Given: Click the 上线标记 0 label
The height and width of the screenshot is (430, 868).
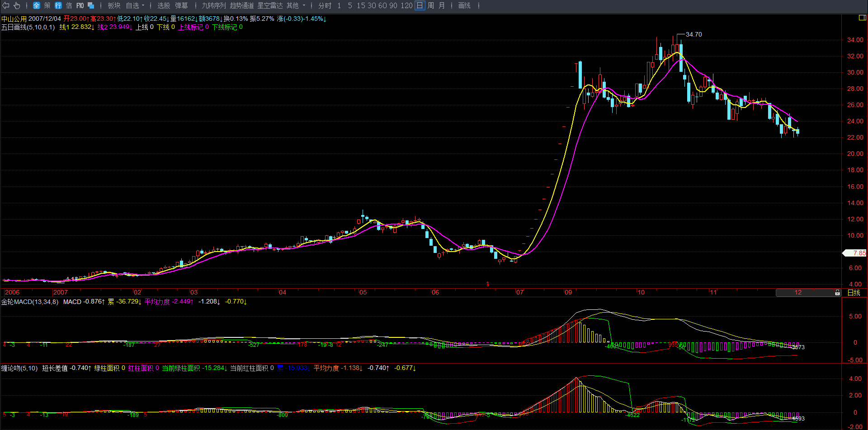Looking at the screenshot, I should 193,27.
